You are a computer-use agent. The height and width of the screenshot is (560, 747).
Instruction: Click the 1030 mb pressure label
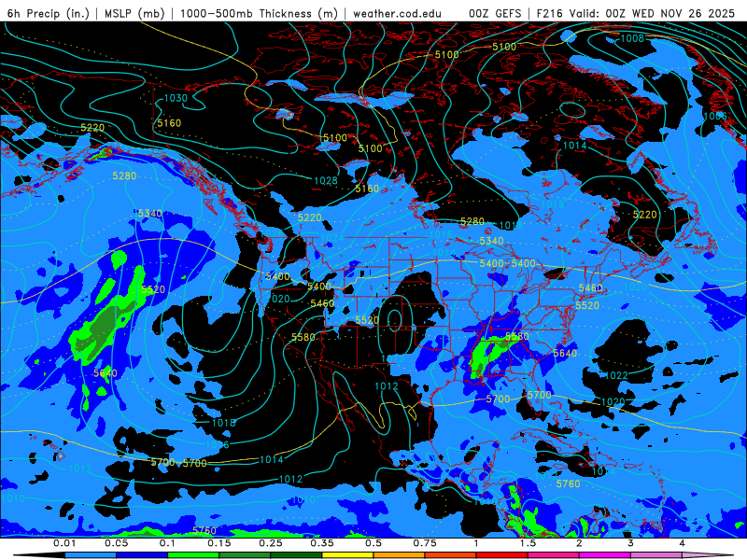point(176,98)
